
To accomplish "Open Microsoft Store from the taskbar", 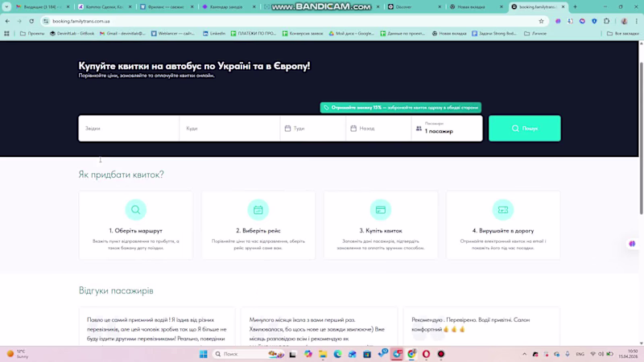I will coord(367,354).
